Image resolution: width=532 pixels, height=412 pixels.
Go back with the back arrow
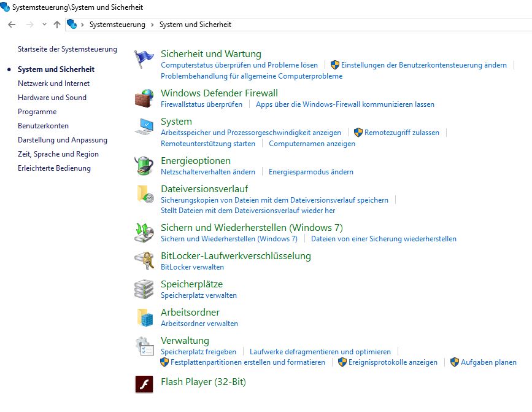12,25
